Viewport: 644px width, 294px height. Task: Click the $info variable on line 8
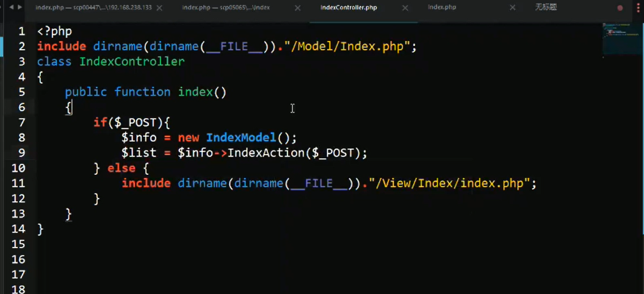139,138
